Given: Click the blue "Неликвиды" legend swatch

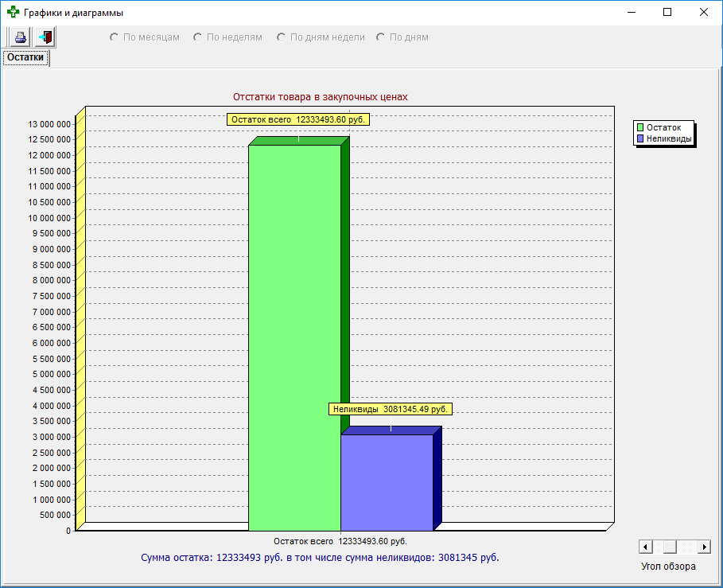Looking at the screenshot, I should click(640, 138).
